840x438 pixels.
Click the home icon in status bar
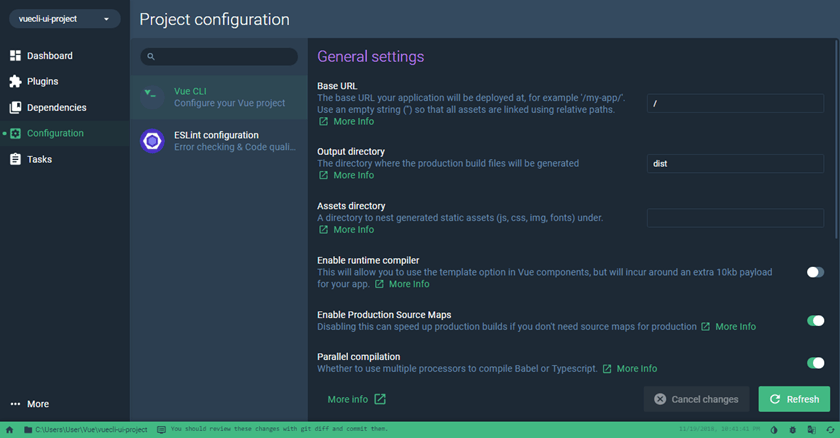click(10, 429)
